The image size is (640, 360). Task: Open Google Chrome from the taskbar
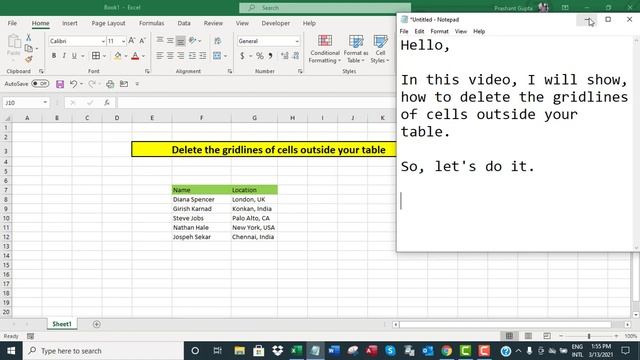pos(447,351)
